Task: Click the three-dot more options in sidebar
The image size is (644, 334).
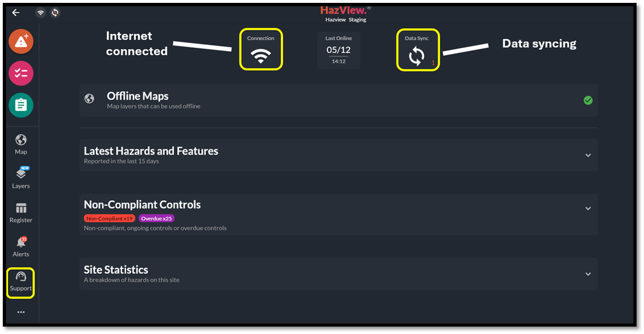Action: tap(21, 312)
